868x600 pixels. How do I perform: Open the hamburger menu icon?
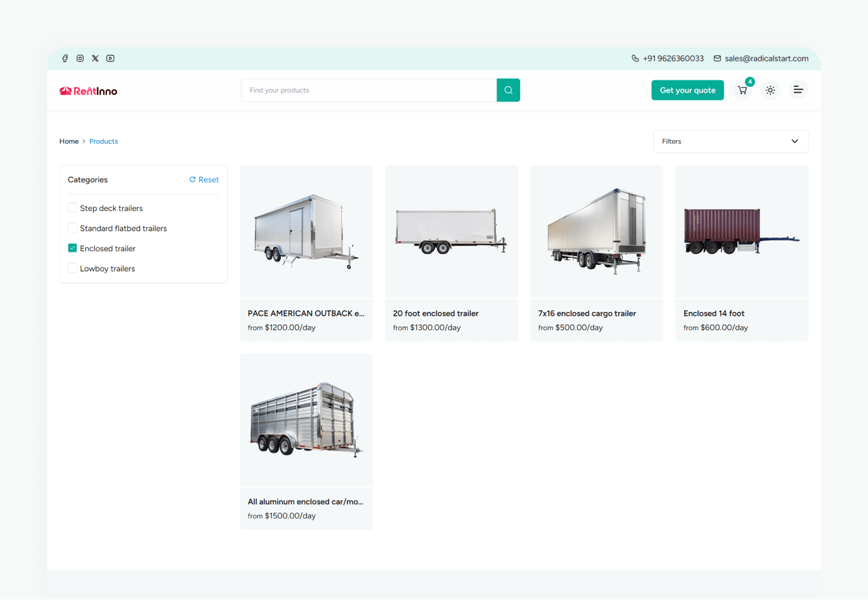798,90
